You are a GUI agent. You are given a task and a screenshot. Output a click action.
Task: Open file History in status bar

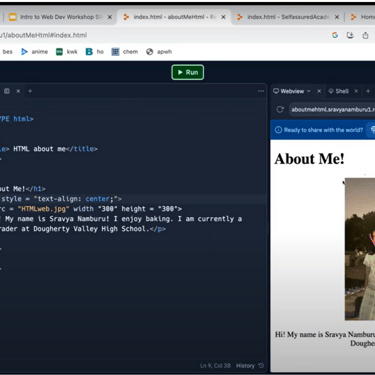tap(245, 366)
